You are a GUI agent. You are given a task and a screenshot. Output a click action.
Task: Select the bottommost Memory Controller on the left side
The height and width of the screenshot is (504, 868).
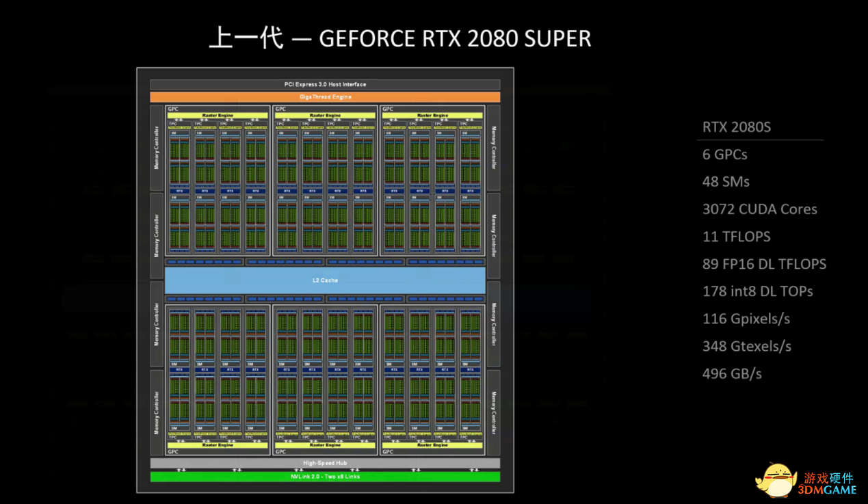pyautogui.click(x=157, y=413)
